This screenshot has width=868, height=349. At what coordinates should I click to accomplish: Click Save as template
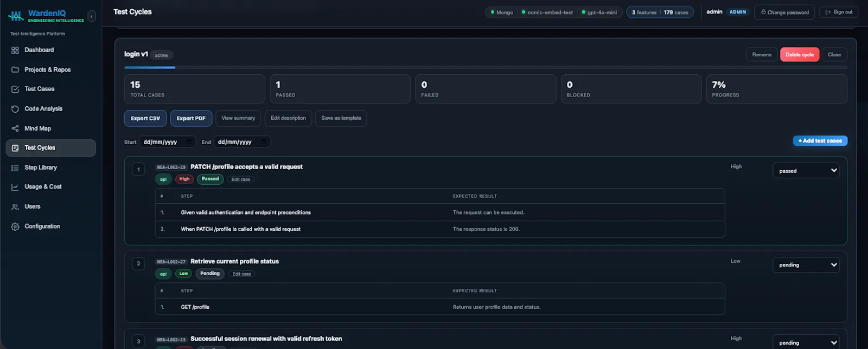(341, 118)
